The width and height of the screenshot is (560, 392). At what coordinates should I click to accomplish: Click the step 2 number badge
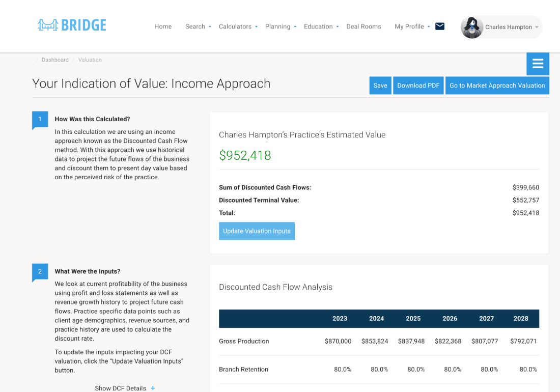tap(40, 271)
